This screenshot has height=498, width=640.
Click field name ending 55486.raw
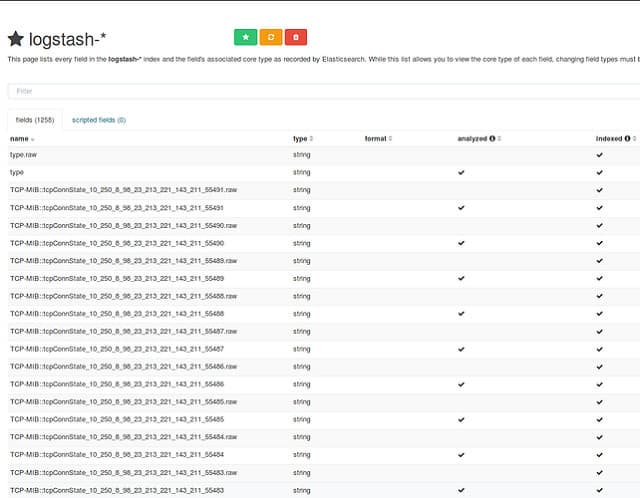123,367
